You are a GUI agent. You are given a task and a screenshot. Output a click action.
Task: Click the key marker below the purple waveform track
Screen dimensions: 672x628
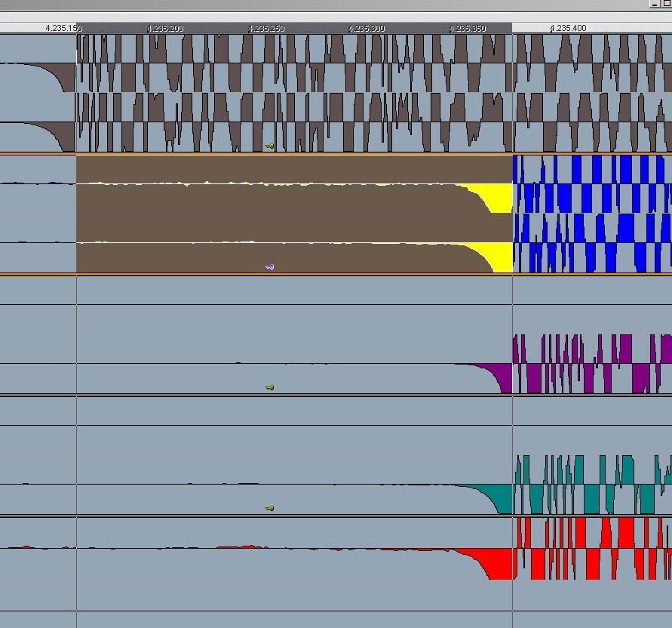pos(269,387)
